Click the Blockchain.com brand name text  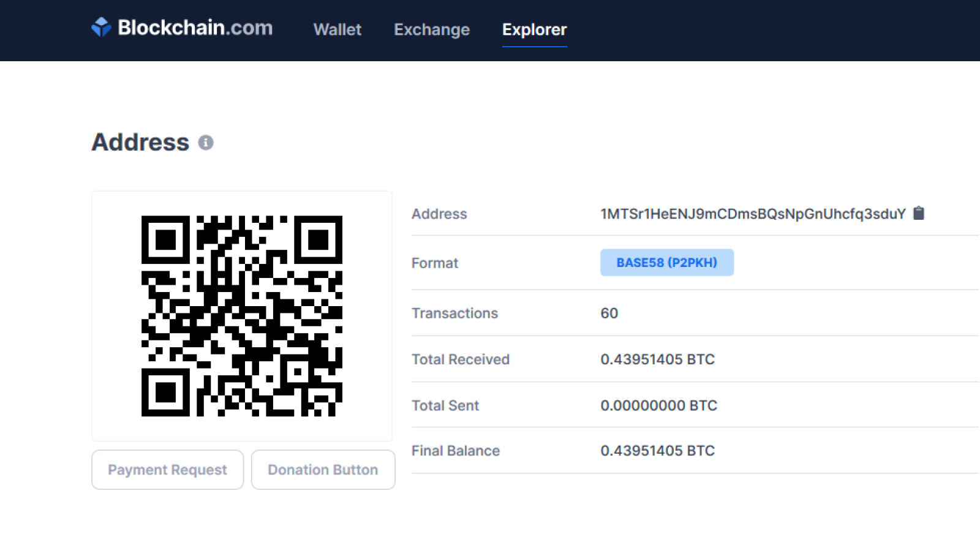(x=195, y=28)
